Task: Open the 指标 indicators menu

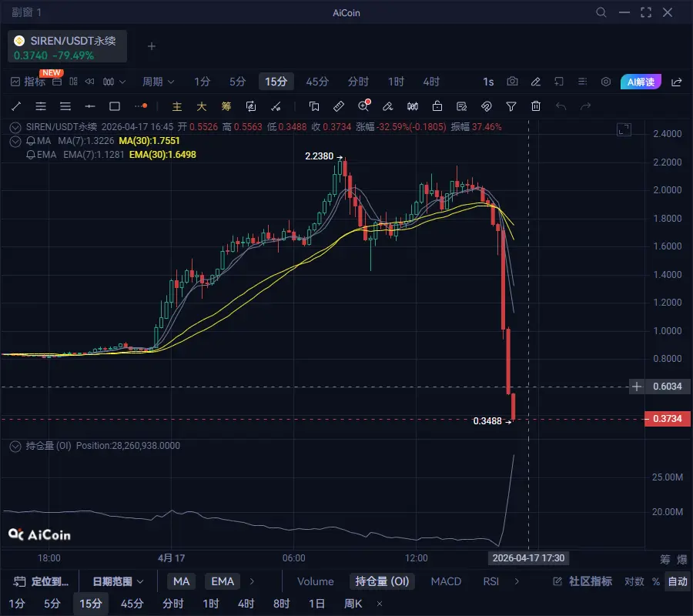Action: pos(28,82)
